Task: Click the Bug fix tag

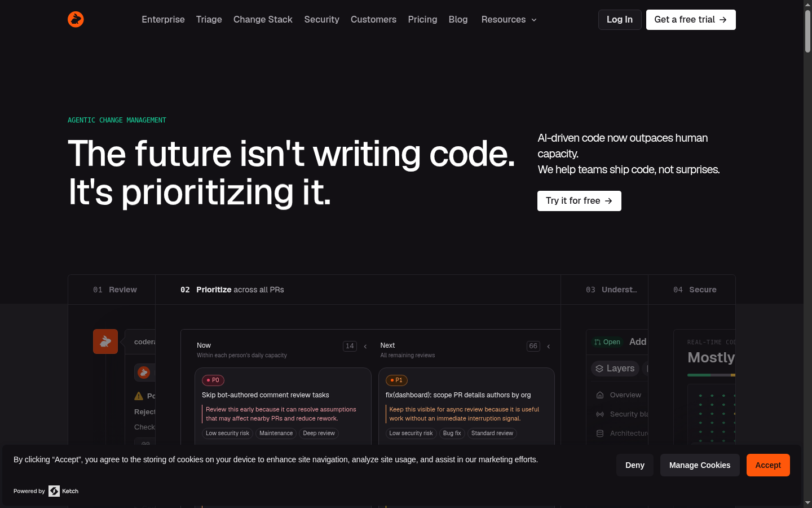Action: [x=452, y=433]
